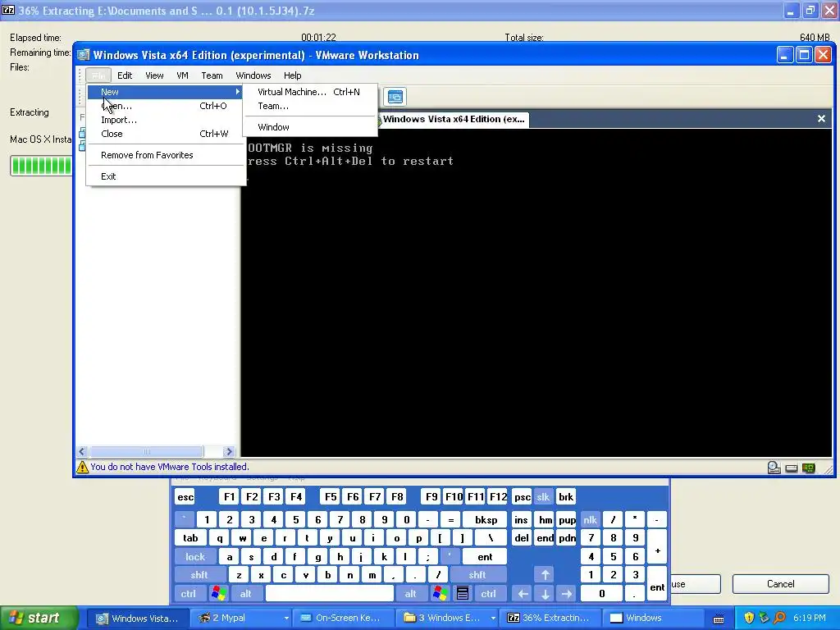This screenshot has width=840, height=630.
Task: Open the Help menu in VMware Workstation
Action: pyautogui.click(x=293, y=75)
